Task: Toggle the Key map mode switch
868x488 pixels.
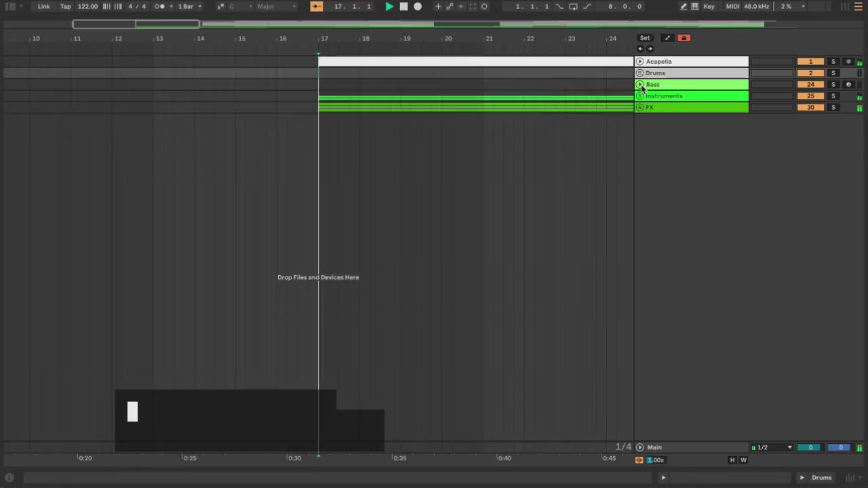Action: [709, 7]
